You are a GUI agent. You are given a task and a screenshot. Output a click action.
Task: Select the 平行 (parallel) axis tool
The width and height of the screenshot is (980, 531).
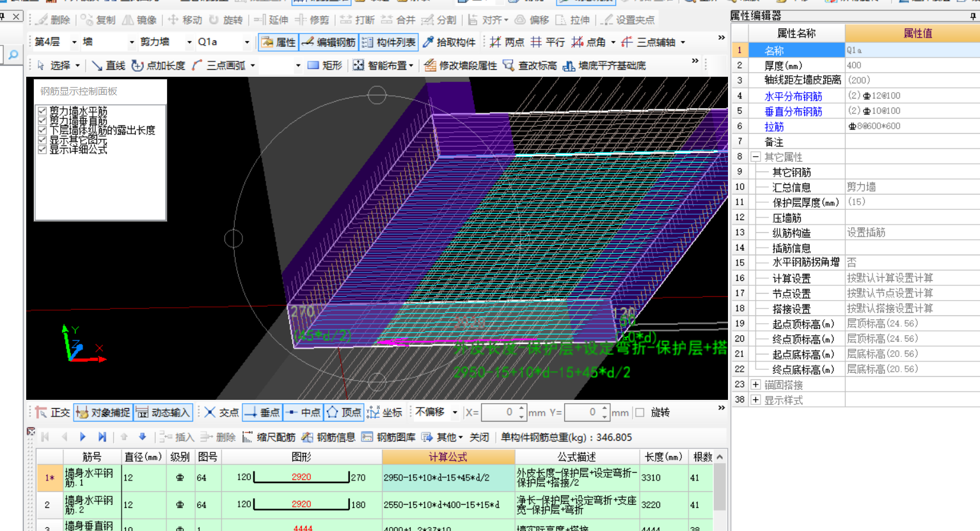(548, 42)
